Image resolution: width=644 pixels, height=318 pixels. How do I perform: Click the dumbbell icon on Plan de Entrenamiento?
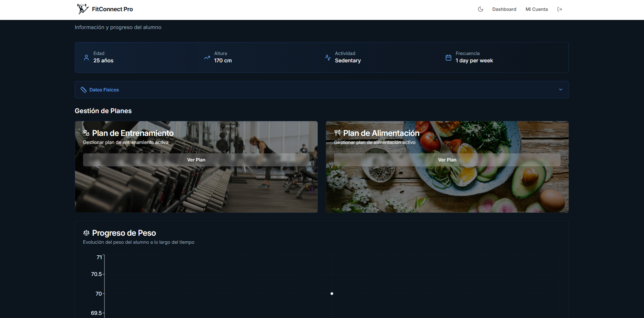[x=86, y=133]
